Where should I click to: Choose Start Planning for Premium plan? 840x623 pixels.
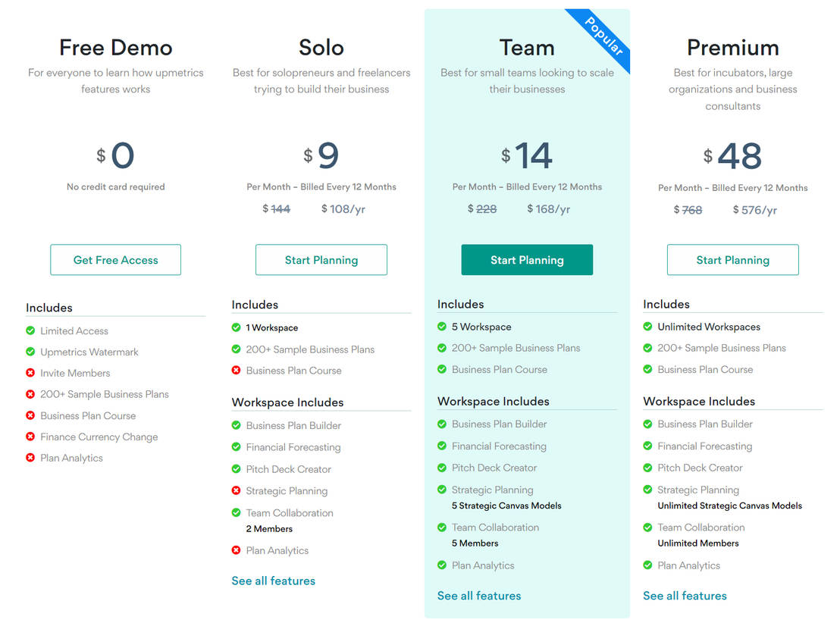(x=733, y=260)
